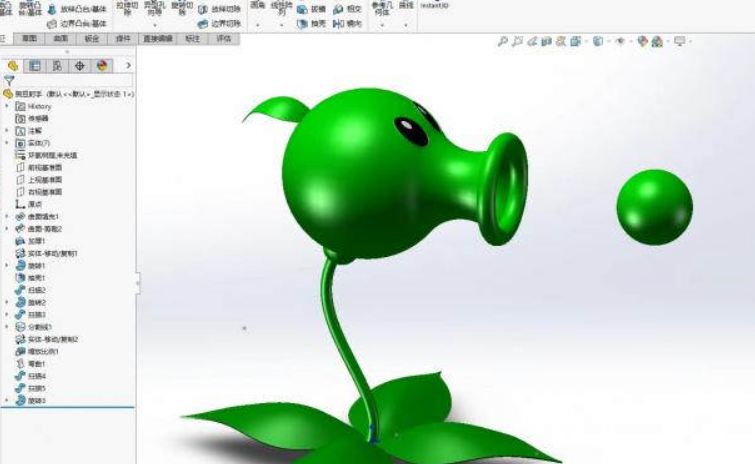Switch to the 焊件 weldments tab
The width and height of the screenshot is (755, 464).
(123, 39)
